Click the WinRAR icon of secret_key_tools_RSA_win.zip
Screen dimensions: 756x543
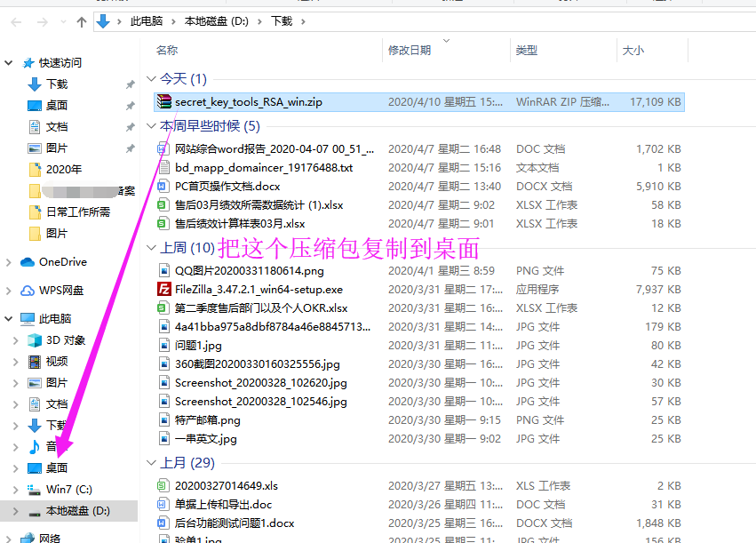click(x=163, y=102)
